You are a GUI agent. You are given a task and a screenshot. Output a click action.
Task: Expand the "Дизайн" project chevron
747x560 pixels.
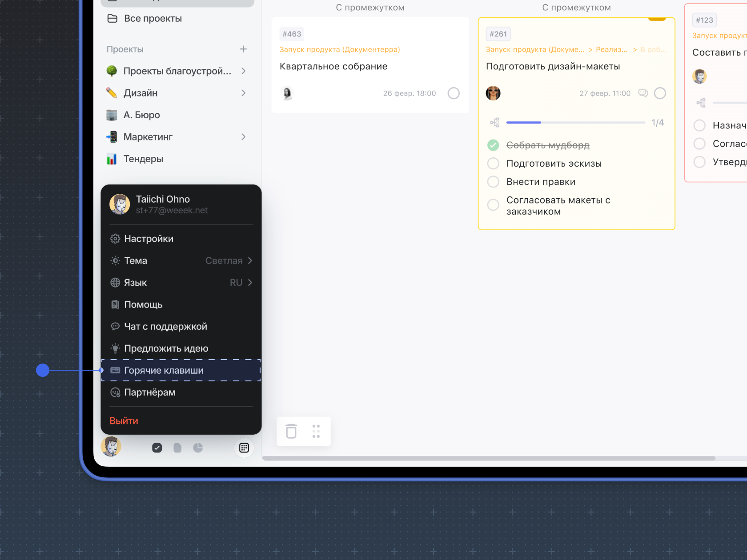(x=243, y=93)
